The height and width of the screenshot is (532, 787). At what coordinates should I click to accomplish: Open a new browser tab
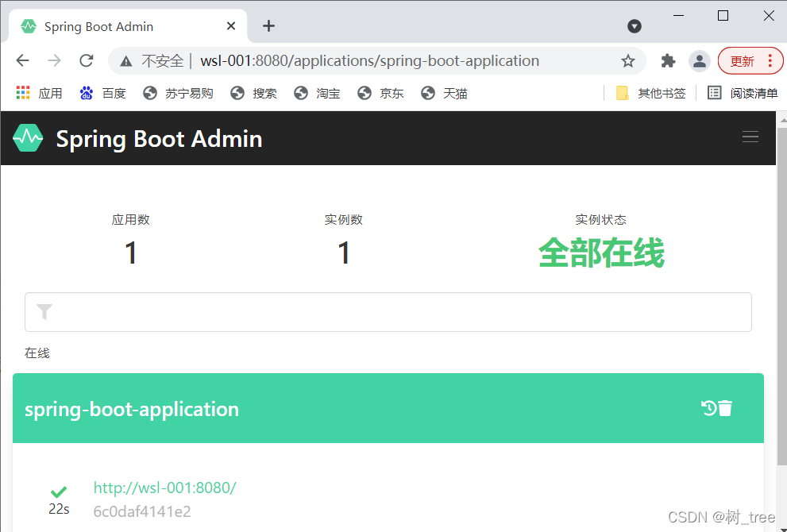coord(268,26)
